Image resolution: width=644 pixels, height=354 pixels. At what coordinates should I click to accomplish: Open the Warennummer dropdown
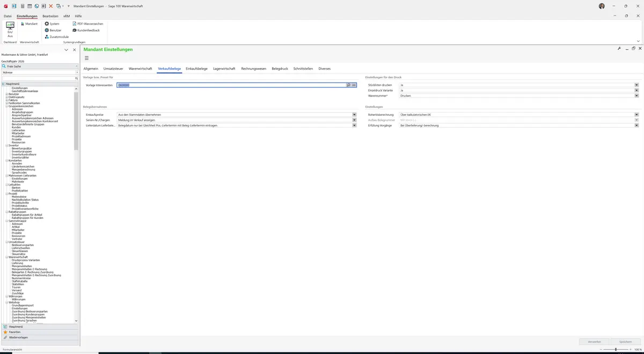(x=637, y=95)
